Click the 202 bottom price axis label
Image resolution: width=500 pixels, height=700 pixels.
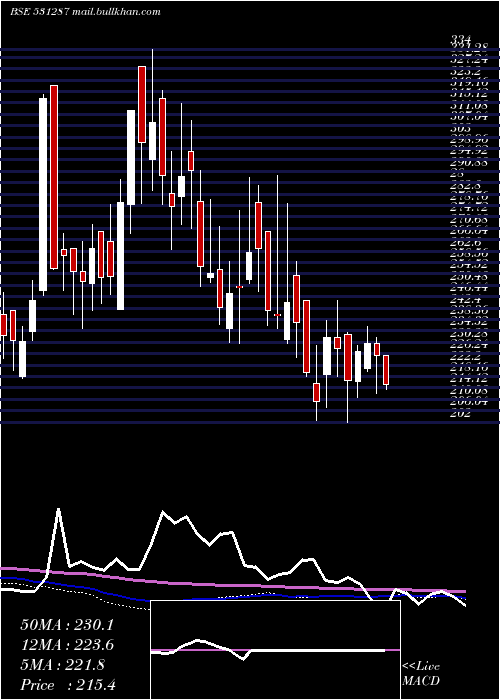460,413
